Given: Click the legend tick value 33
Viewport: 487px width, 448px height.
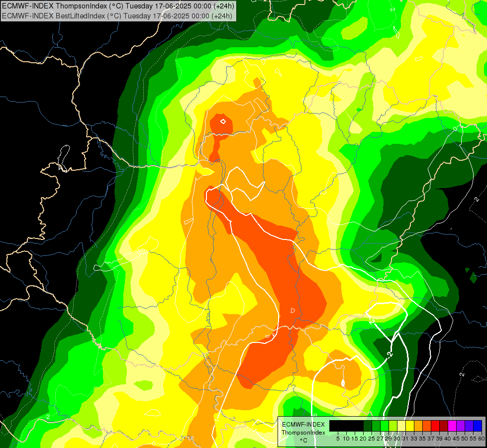Looking at the screenshot, I should tap(414, 439).
